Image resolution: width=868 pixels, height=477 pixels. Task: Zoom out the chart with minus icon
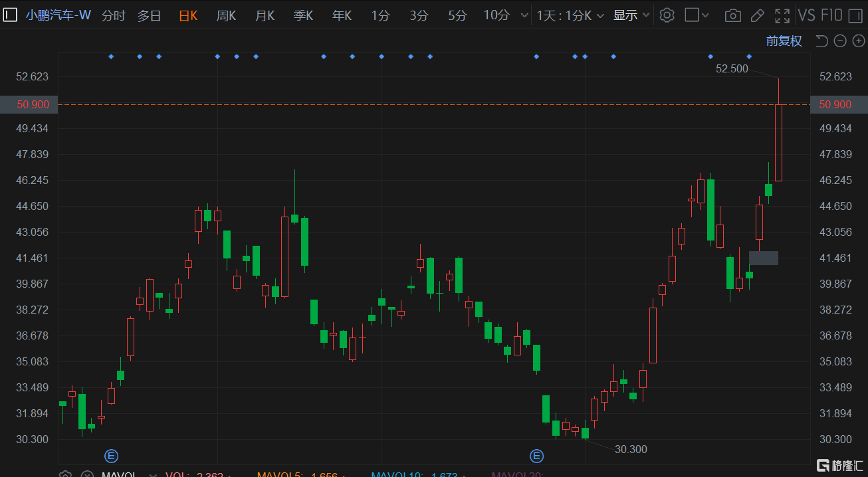[x=840, y=41]
